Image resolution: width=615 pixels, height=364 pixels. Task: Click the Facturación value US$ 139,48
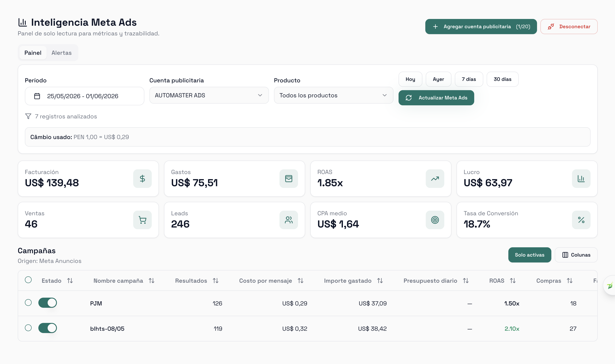click(x=52, y=183)
